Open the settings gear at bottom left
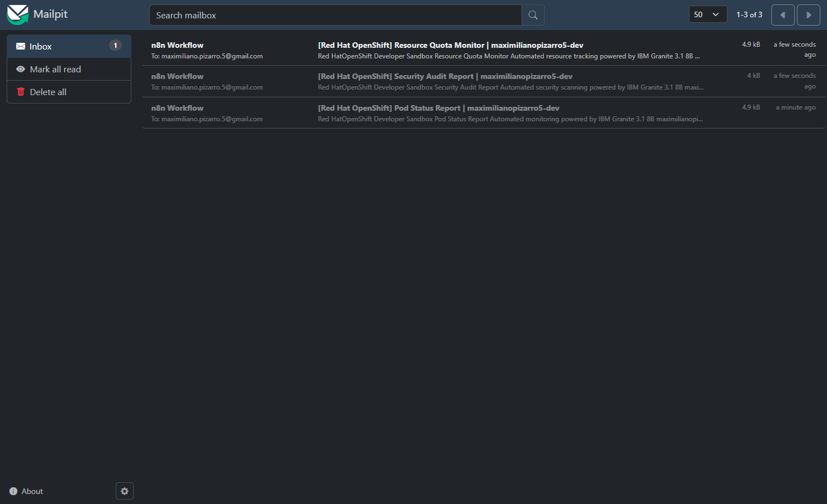827x504 pixels. [x=124, y=491]
